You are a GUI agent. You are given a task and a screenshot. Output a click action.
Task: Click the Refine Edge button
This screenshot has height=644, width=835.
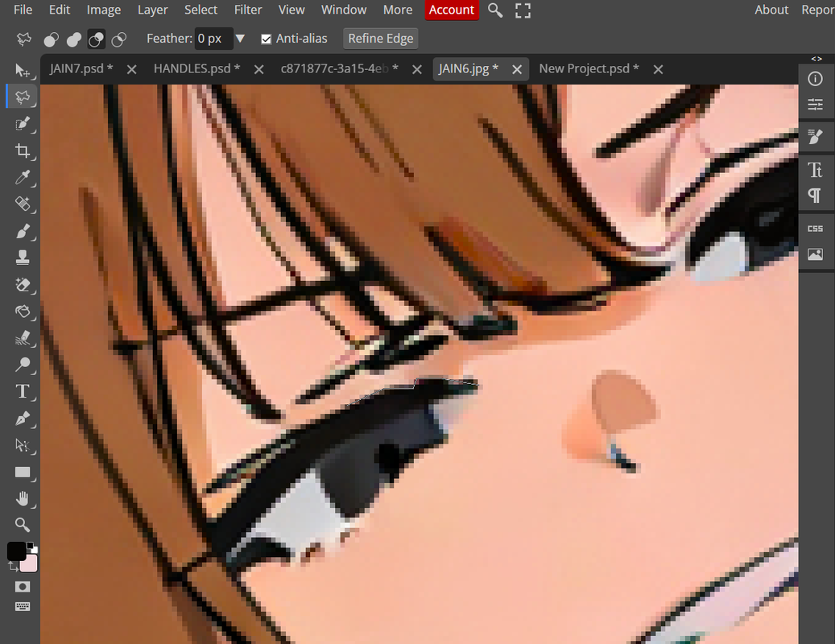click(381, 39)
